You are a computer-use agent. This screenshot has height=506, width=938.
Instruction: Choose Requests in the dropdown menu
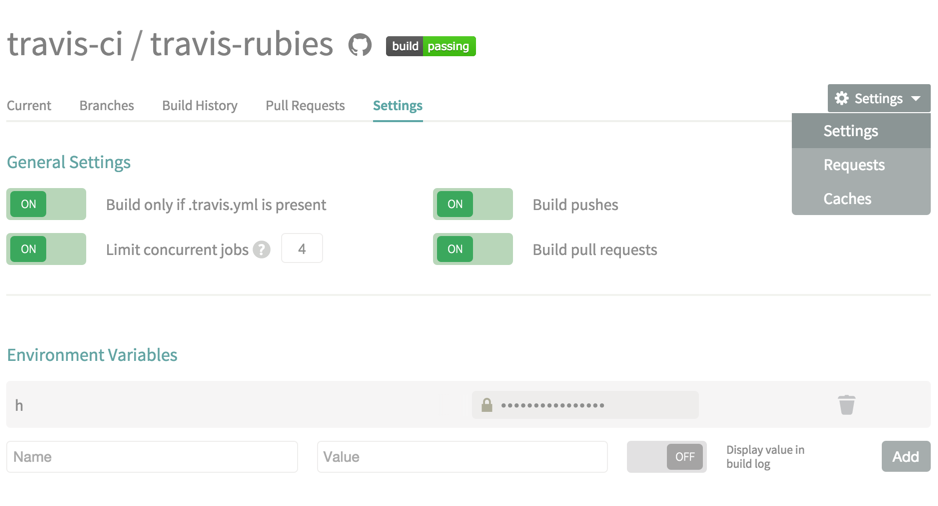click(x=861, y=164)
